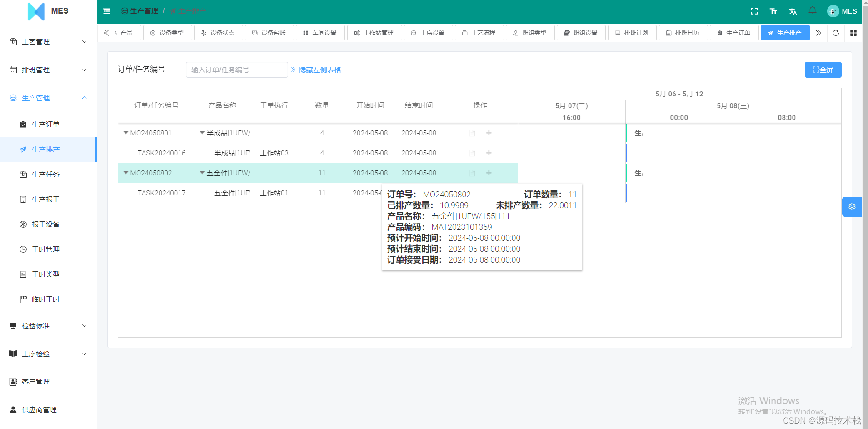
Task: Click 工作站03 cell in task row
Action: point(274,153)
